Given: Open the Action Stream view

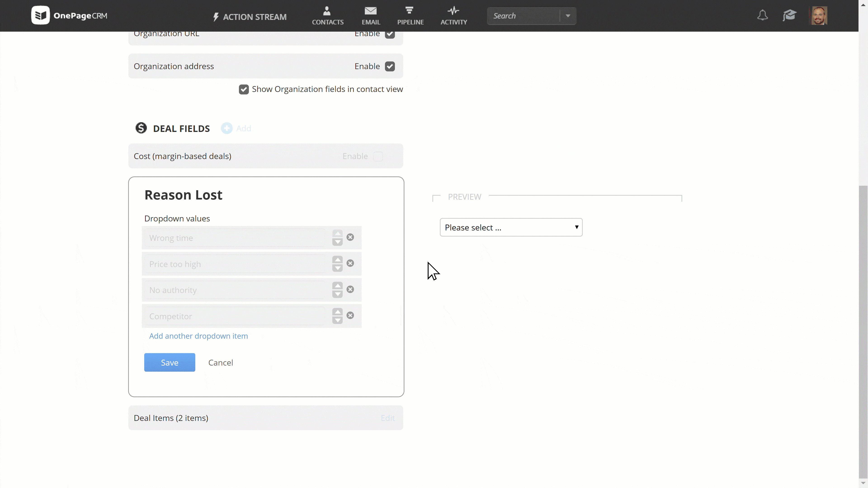Looking at the screenshot, I should click(x=250, y=16).
